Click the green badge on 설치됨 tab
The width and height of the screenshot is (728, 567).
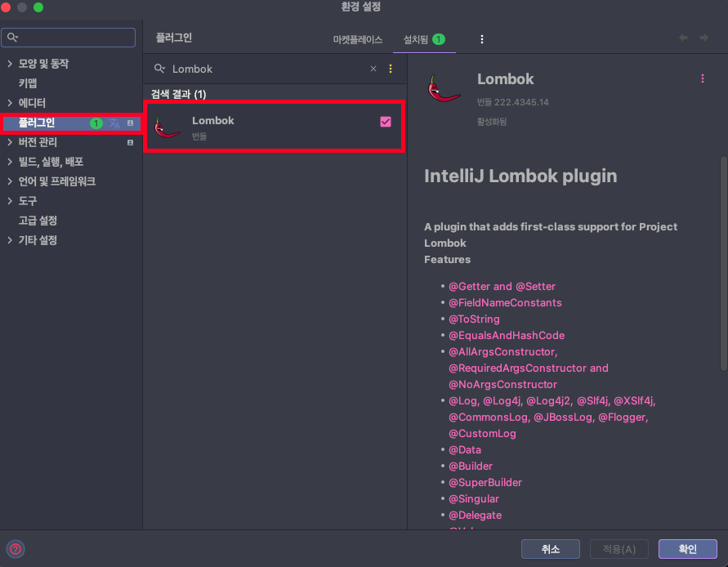pos(438,39)
